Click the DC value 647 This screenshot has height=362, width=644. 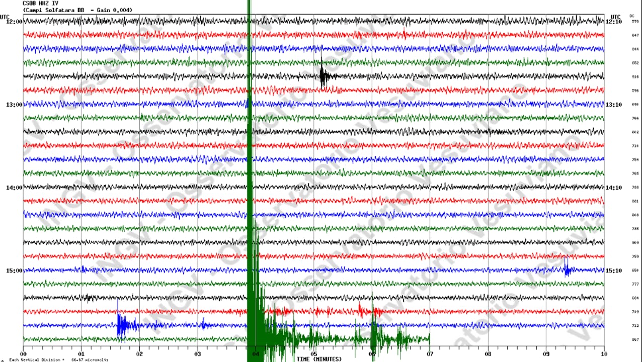(x=635, y=35)
